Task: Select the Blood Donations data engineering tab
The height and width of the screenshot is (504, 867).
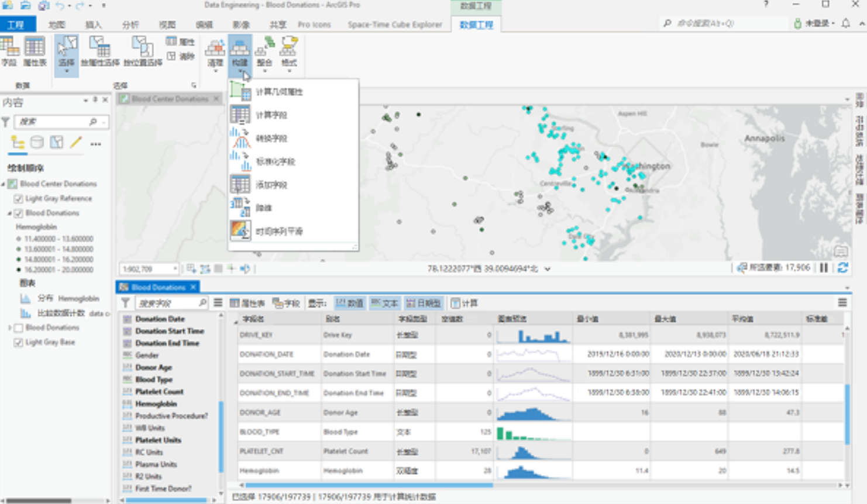Action: click(x=159, y=287)
